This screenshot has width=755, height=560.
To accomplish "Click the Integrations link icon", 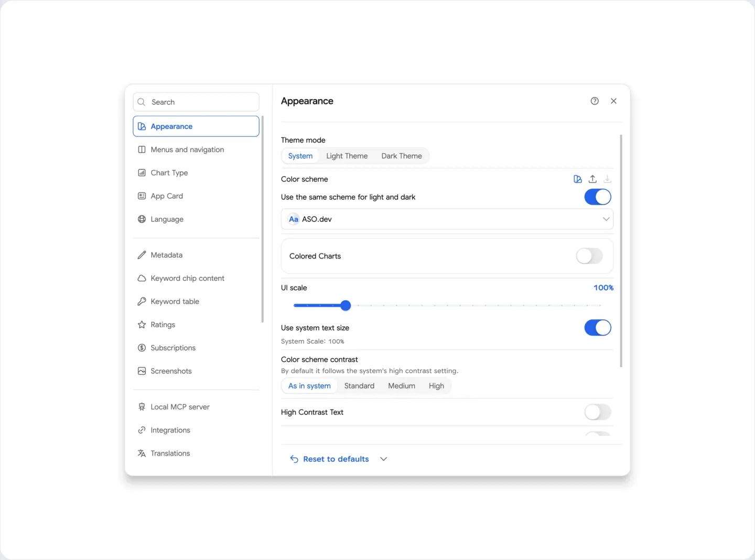I will tap(142, 430).
